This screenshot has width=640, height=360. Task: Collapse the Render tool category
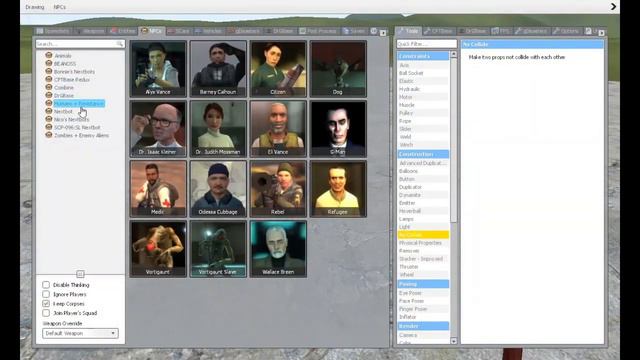(423, 326)
